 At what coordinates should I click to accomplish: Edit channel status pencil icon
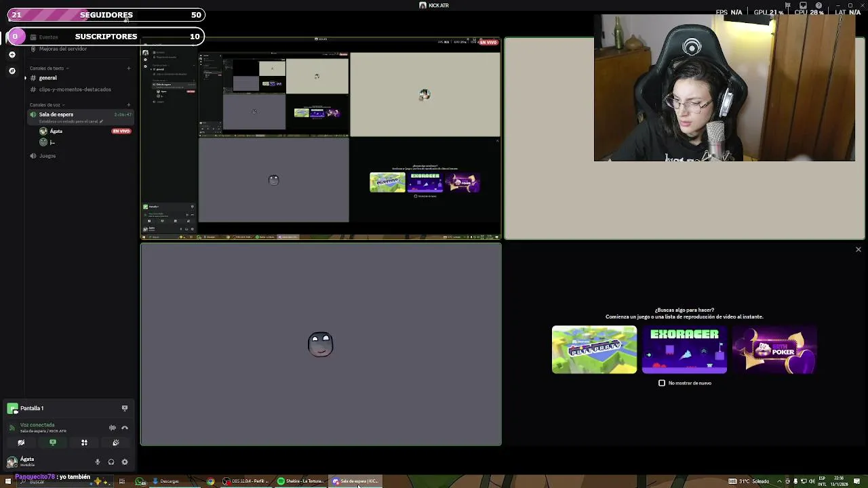tap(101, 121)
